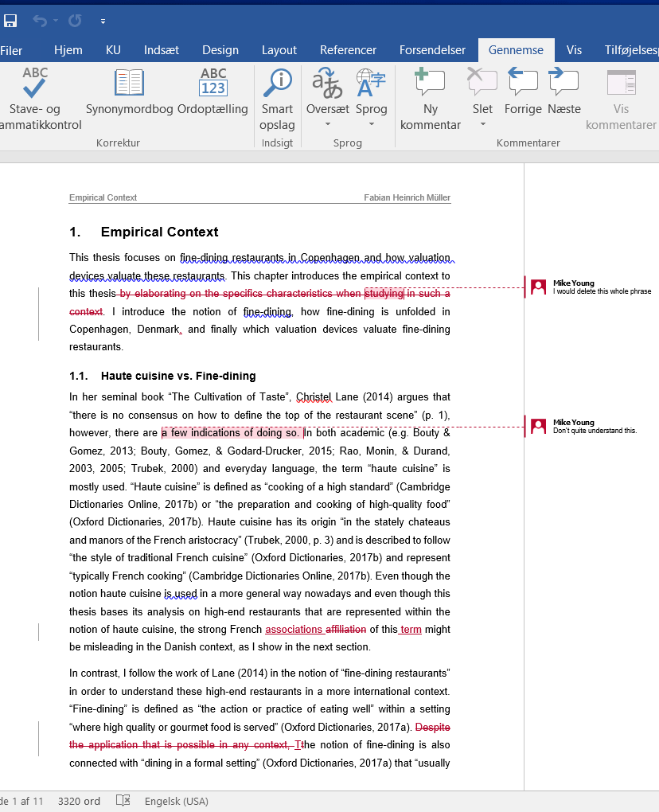Image resolution: width=659 pixels, height=812 pixels.
Task: Open the KU ribbon tab
Action: (x=113, y=50)
